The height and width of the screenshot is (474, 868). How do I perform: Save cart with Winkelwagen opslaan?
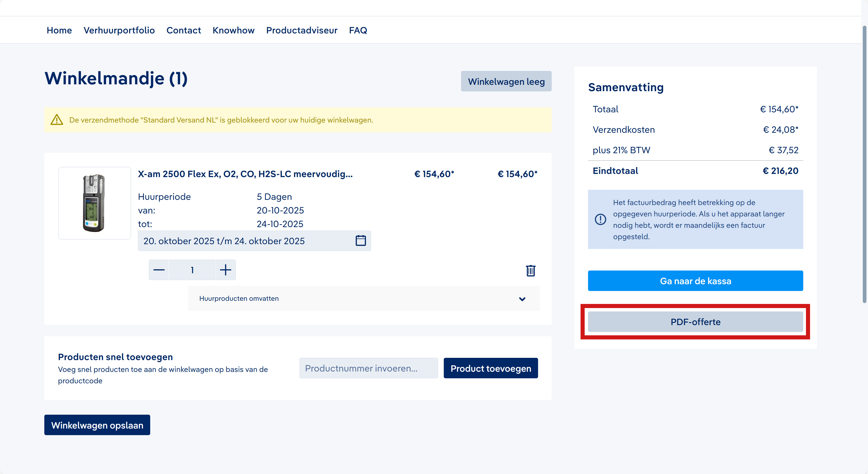click(x=97, y=425)
